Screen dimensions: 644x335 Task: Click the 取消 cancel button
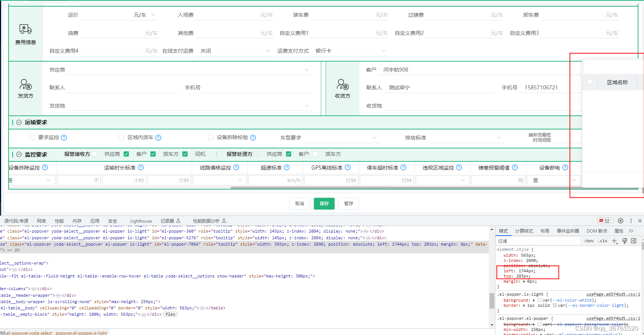[x=299, y=203]
